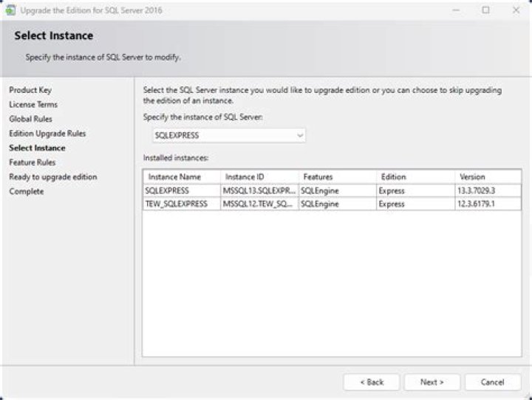Go to License Terms step

click(x=33, y=105)
